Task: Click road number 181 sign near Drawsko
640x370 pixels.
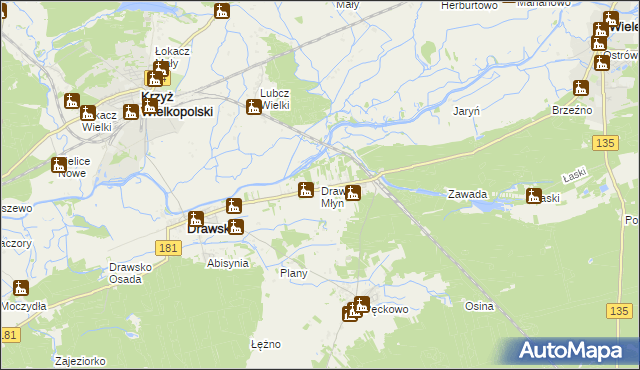Action: 168,248
